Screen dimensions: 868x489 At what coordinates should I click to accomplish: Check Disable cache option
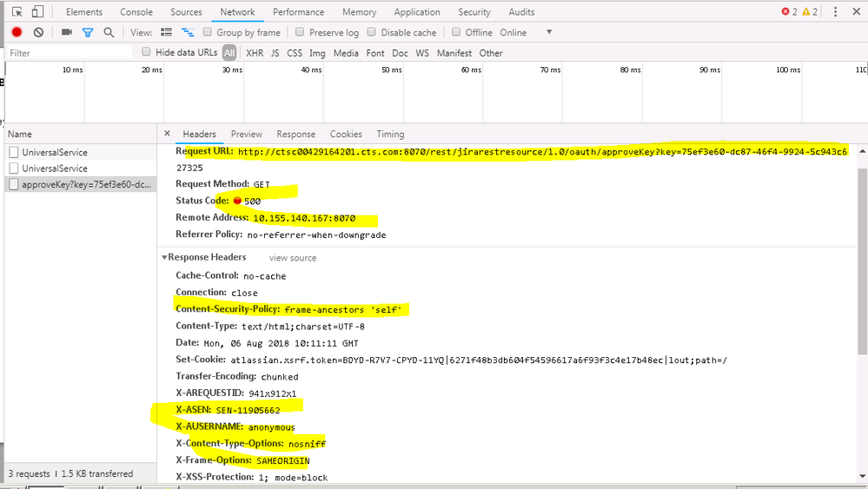pos(372,32)
